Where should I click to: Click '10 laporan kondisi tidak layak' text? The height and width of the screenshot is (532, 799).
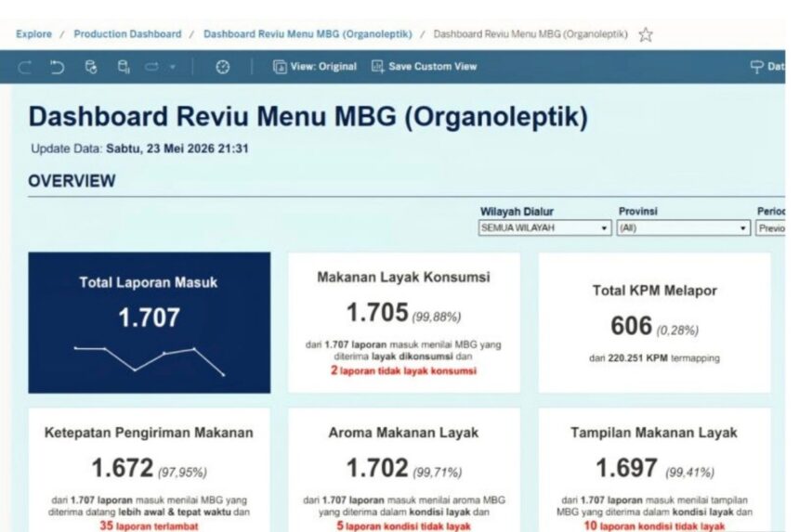click(x=654, y=526)
